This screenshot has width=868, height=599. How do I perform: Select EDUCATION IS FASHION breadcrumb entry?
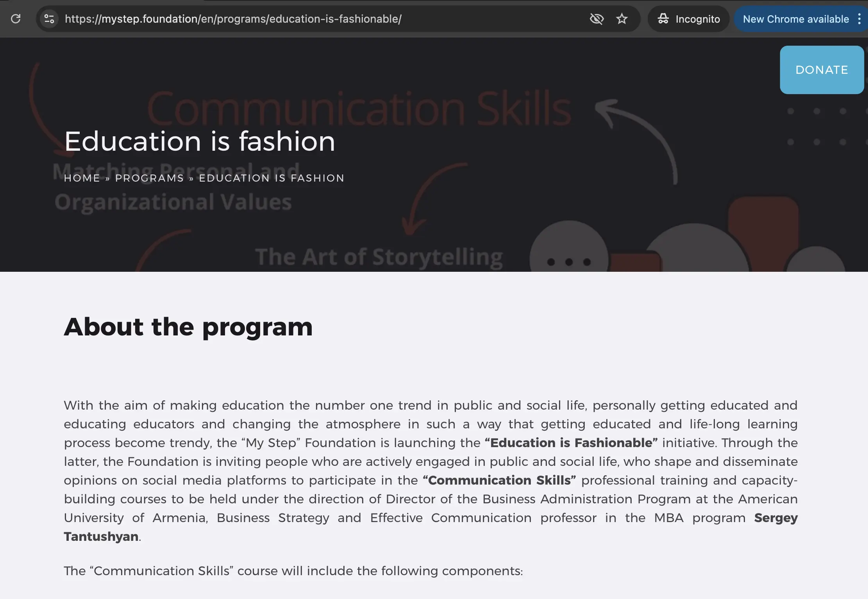pos(271,178)
